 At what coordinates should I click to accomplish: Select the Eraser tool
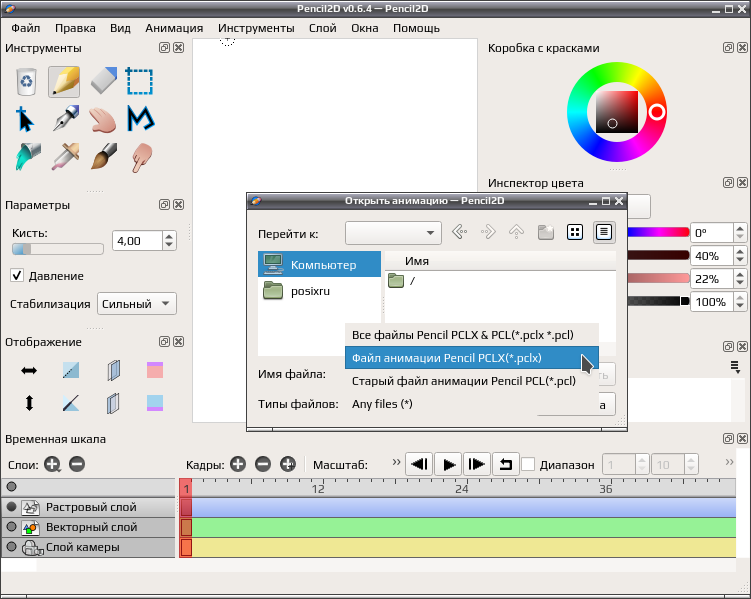pos(103,81)
